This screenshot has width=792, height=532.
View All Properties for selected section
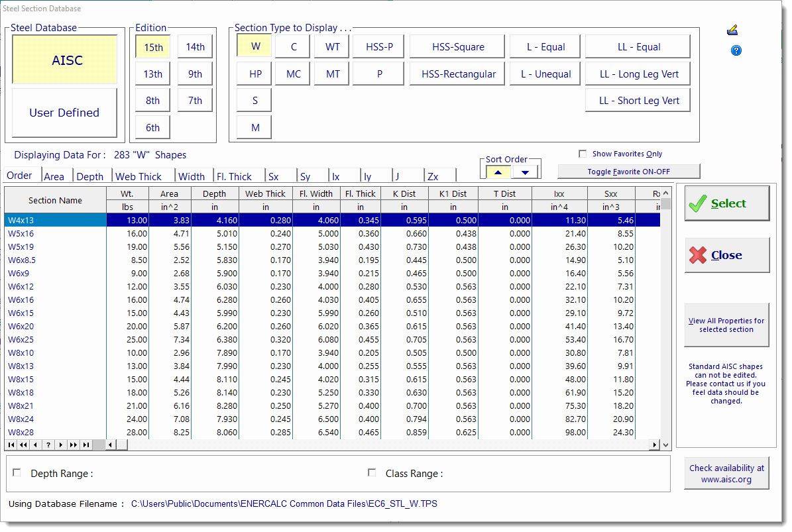[x=726, y=325]
